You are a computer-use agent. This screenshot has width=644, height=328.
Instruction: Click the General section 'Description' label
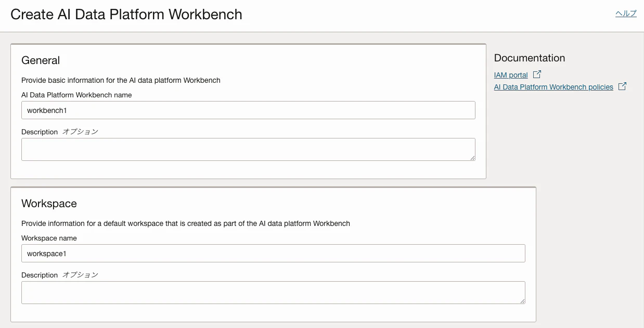tap(40, 132)
